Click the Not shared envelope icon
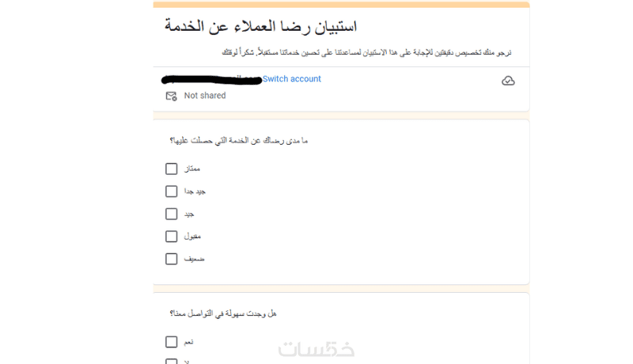Image resolution: width=633 pixels, height=364 pixels. (x=171, y=96)
